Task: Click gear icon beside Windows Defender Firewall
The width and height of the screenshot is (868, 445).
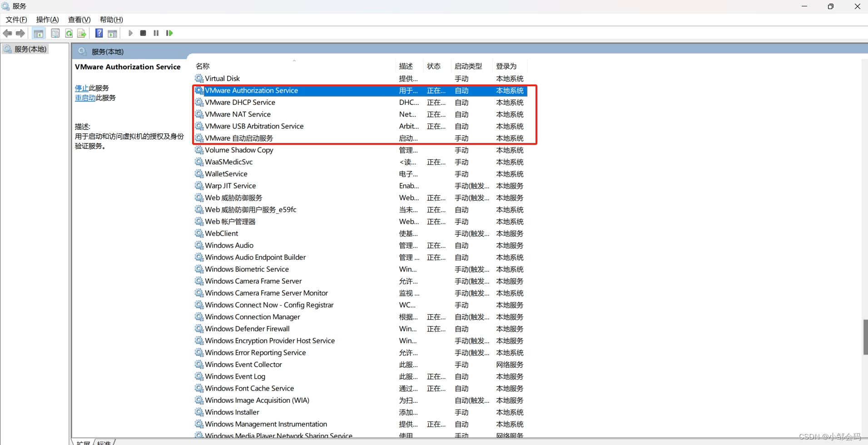Action: (x=199, y=329)
